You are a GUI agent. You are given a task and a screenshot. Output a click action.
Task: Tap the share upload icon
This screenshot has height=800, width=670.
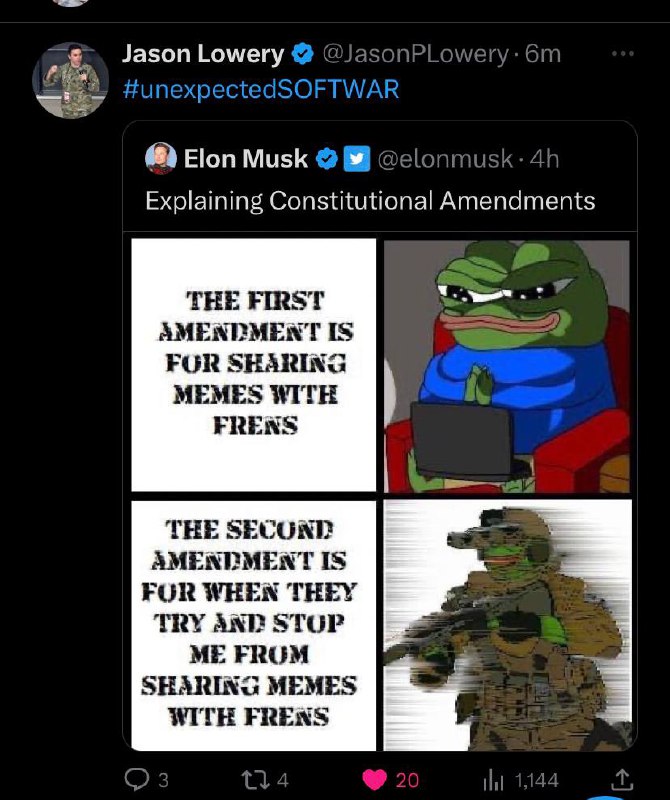click(622, 779)
